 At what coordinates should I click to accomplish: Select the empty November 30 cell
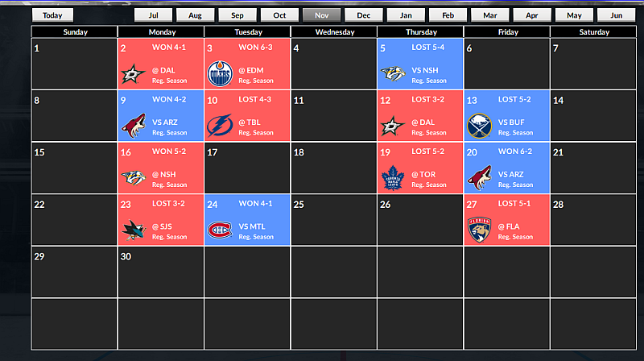tap(161, 272)
